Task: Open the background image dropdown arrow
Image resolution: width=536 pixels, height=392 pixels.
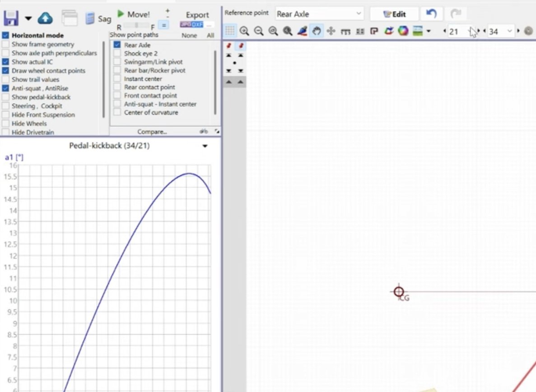Action: (429, 32)
